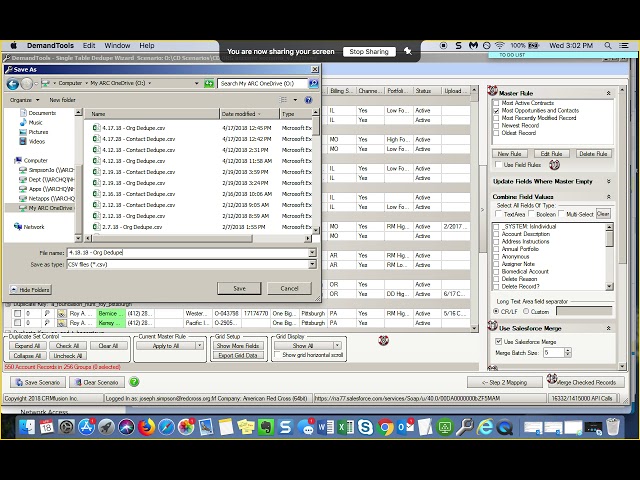Open the Calendar icon in the dock
This screenshot has height=480, width=640.
[x=47, y=427]
